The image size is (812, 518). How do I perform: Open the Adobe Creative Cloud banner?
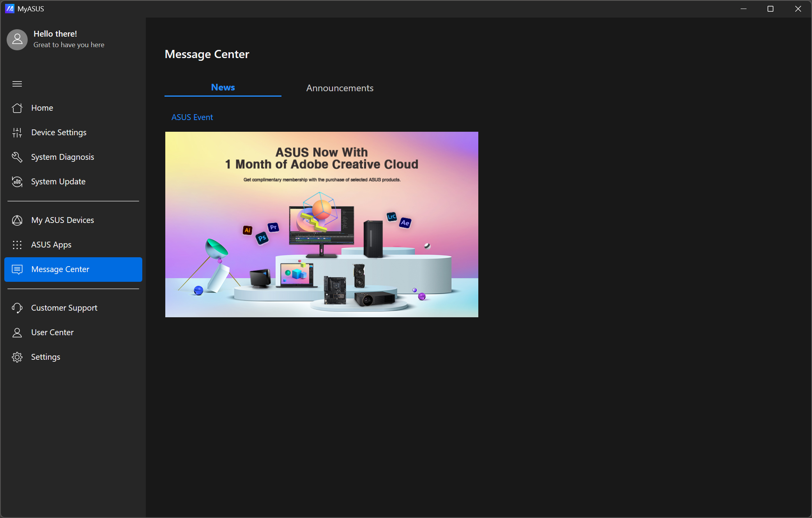point(322,225)
